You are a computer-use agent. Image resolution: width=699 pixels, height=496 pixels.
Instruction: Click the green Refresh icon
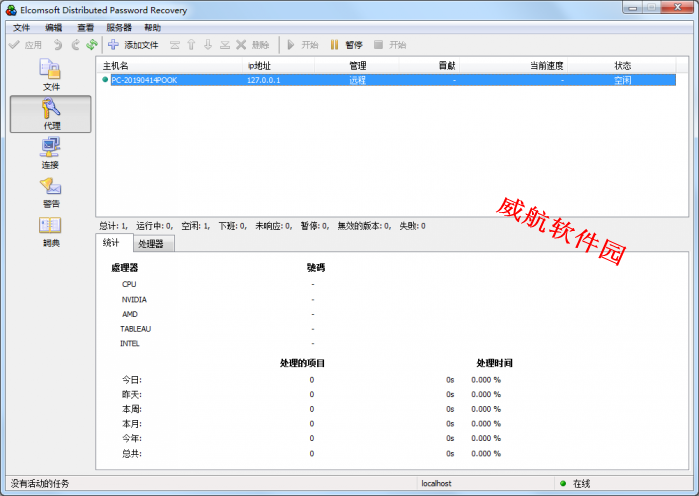click(x=92, y=45)
